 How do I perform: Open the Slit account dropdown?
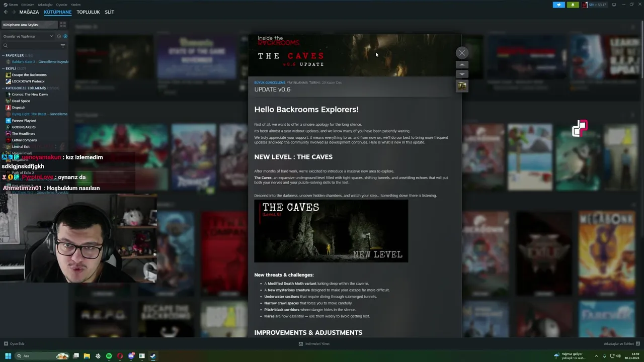click(x=594, y=5)
